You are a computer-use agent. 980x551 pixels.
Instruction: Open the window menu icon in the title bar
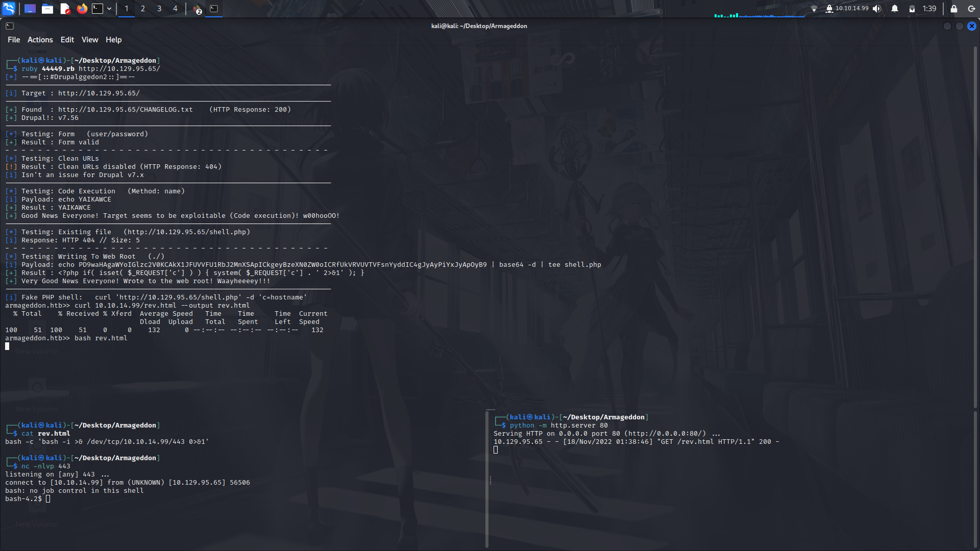10,26
